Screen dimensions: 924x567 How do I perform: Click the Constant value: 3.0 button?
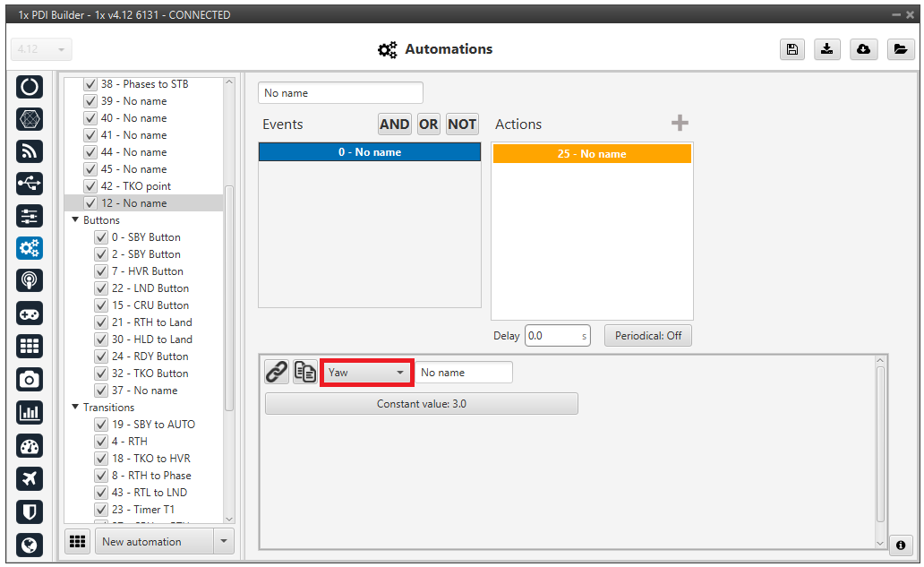(x=421, y=404)
